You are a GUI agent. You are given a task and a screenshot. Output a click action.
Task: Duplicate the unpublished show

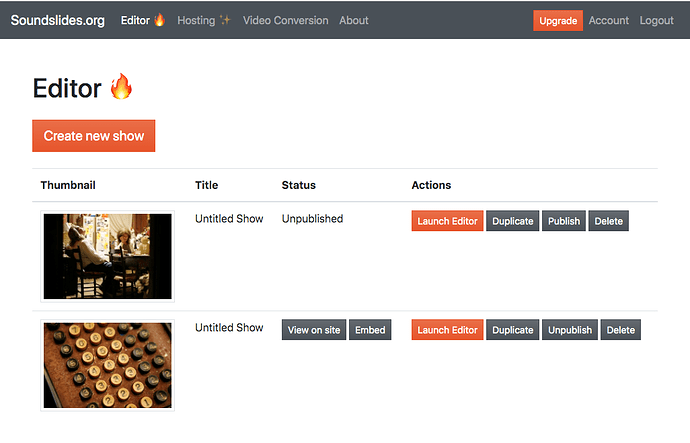pos(513,221)
